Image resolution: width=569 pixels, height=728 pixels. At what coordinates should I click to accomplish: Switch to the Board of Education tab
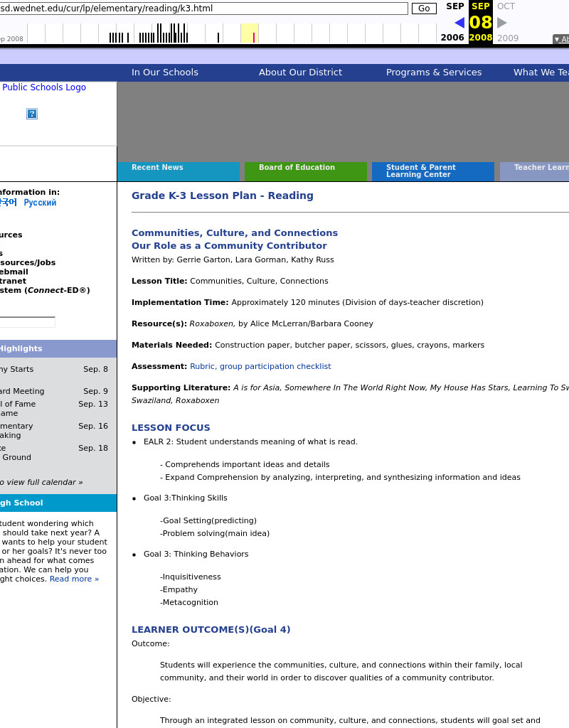click(306, 171)
